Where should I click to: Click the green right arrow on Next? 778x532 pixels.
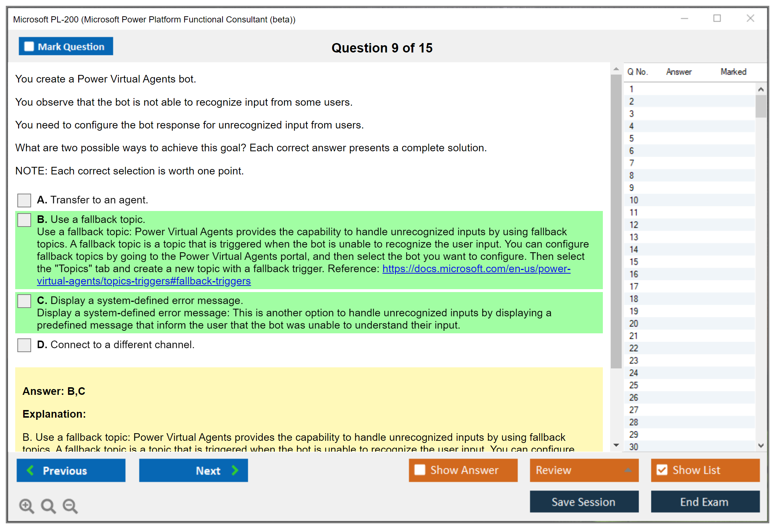[x=235, y=470]
